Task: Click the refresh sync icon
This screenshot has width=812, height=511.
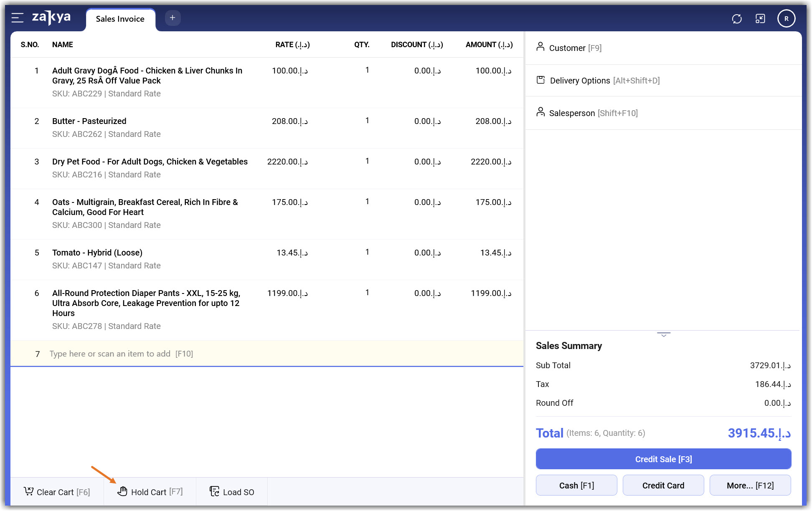Action: tap(736, 19)
